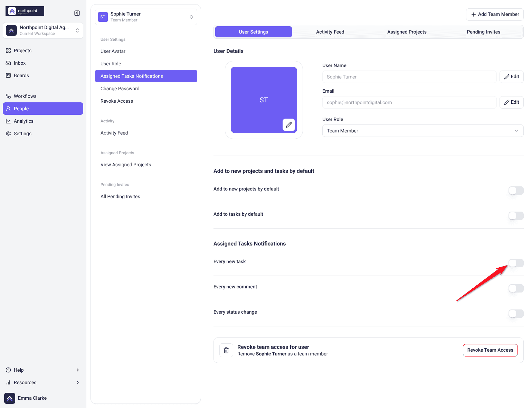Image resolution: width=532 pixels, height=408 pixels.
Task: Open Projects from sidebar
Action: (x=43, y=50)
